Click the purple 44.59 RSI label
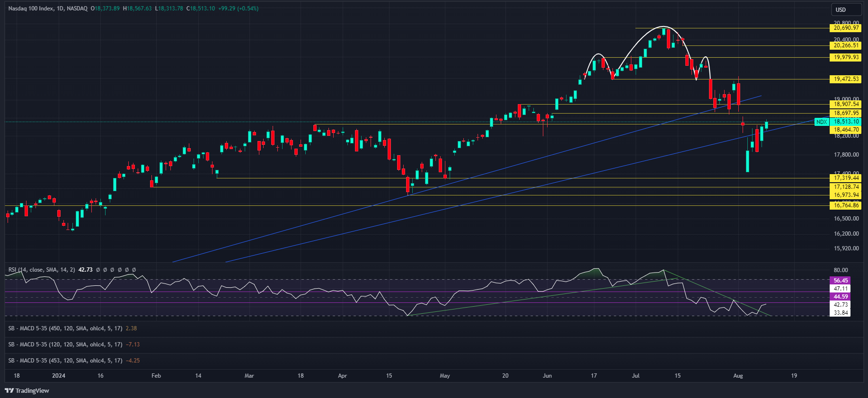The height and width of the screenshot is (398, 868). [x=841, y=297]
